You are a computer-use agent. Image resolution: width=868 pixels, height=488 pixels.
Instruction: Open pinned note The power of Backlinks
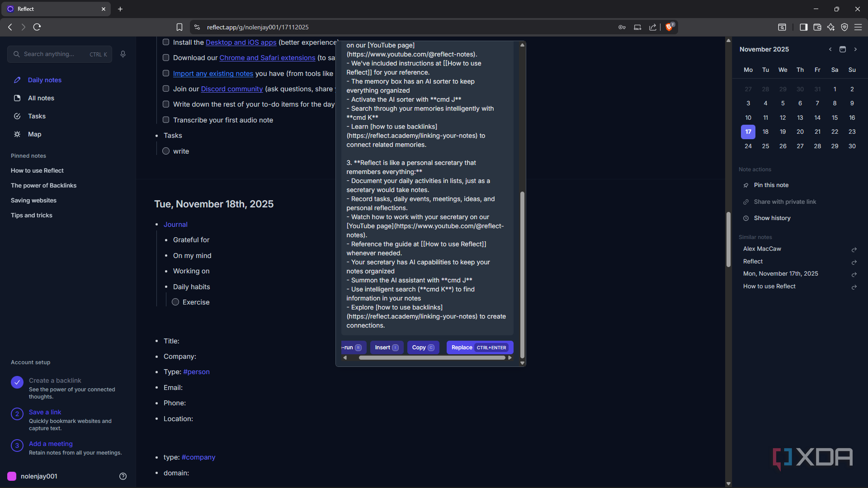point(43,186)
